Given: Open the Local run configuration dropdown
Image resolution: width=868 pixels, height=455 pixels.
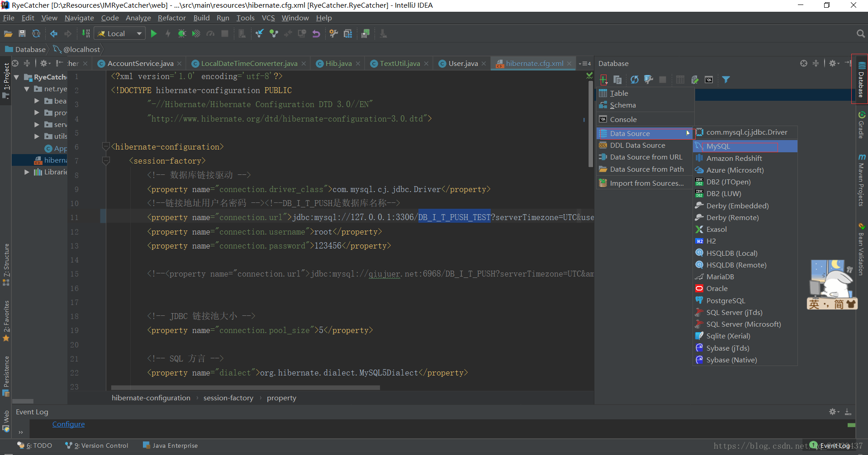Looking at the screenshot, I should 120,34.
